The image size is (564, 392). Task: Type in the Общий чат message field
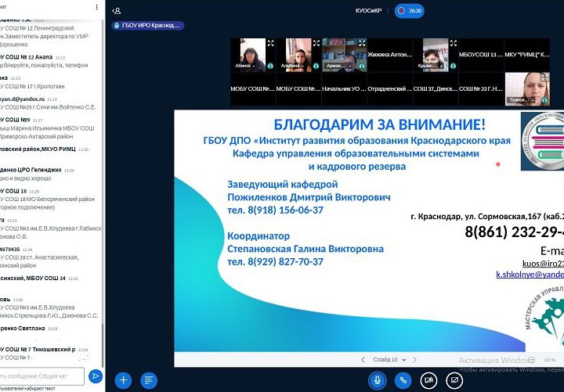point(41,376)
